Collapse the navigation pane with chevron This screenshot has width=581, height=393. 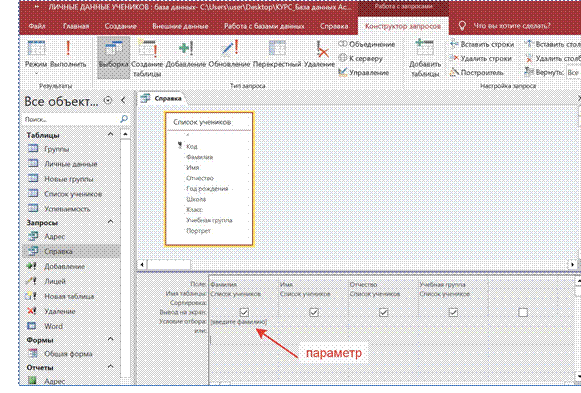click(123, 100)
